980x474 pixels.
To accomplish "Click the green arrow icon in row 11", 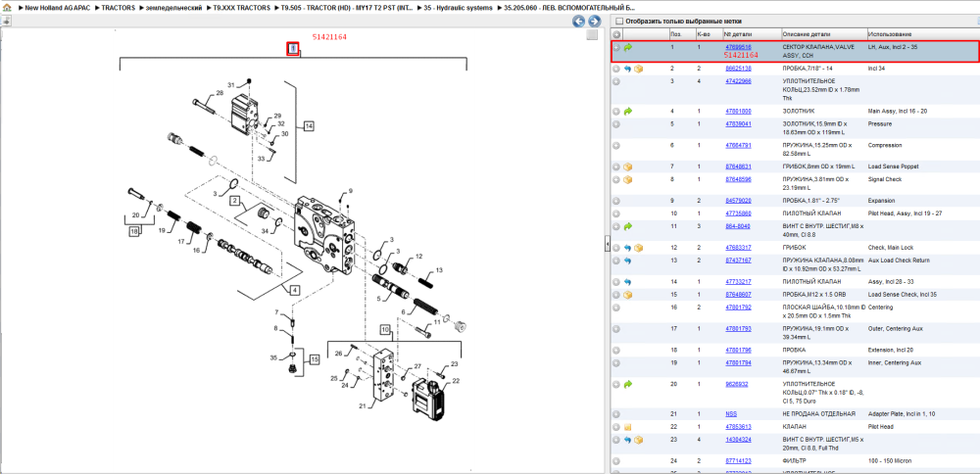I will click(x=628, y=226).
